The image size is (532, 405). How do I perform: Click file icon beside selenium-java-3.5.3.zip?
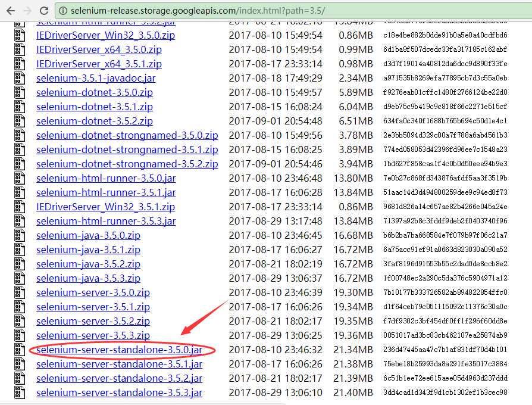pyautogui.click(x=20, y=278)
